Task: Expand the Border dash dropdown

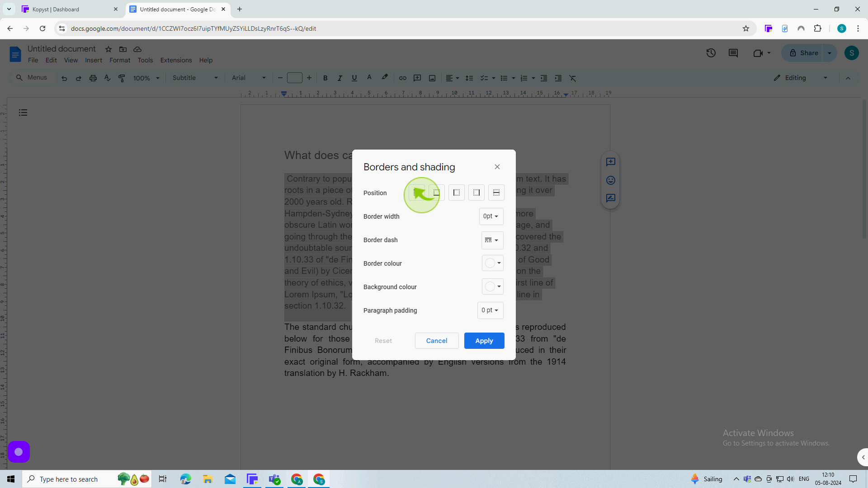Action: point(491,239)
